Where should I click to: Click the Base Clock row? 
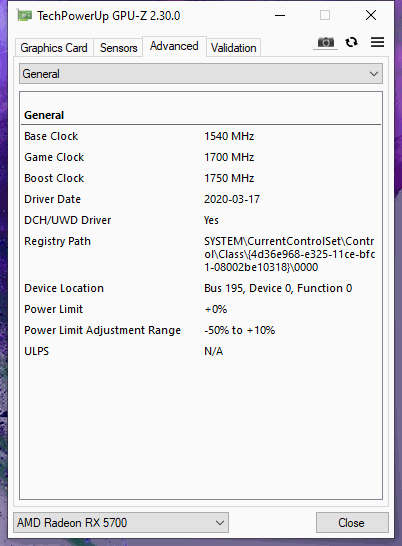tap(201, 136)
